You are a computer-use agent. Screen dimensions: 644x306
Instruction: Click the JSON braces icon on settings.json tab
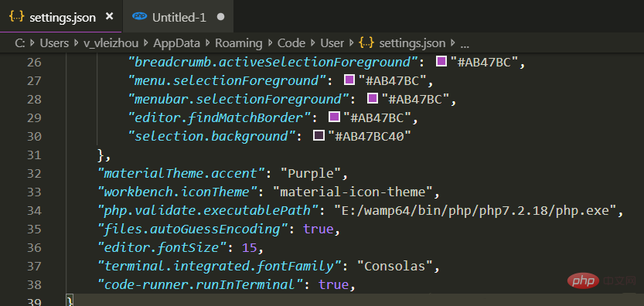17,17
